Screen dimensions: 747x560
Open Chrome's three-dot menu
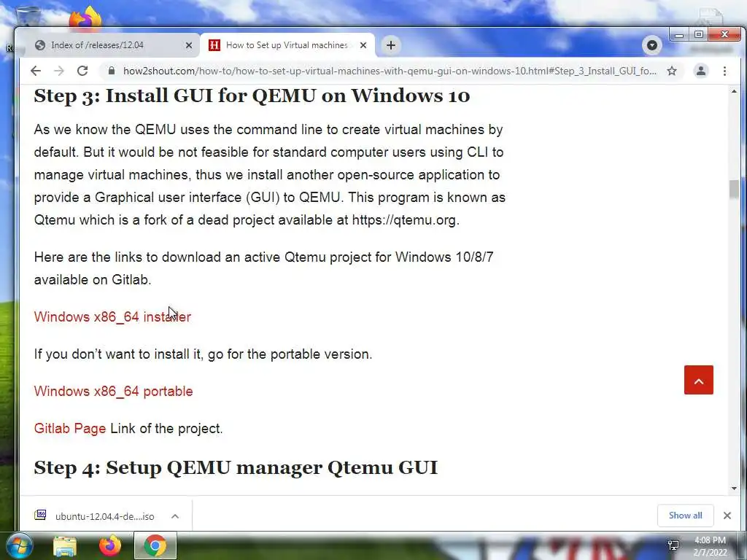[724, 71]
